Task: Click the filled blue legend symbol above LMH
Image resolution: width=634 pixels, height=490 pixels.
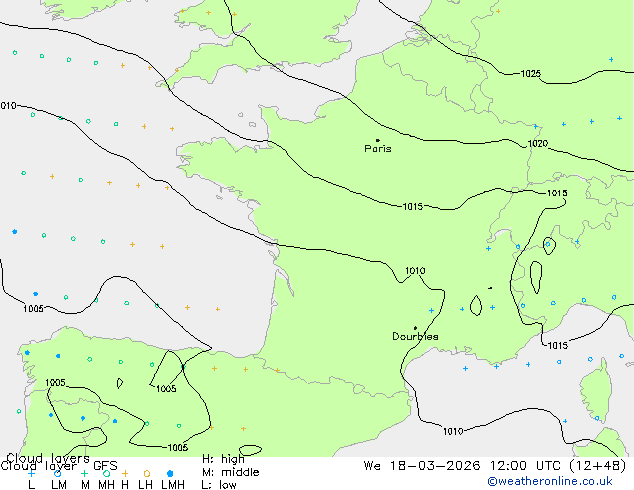Action: [x=170, y=473]
